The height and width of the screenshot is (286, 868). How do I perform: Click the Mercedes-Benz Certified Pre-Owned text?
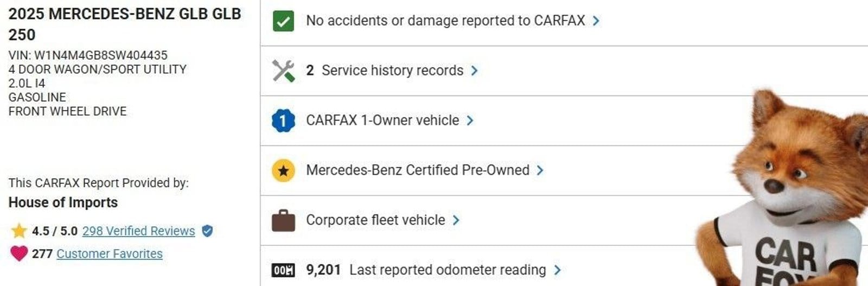(x=417, y=170)
